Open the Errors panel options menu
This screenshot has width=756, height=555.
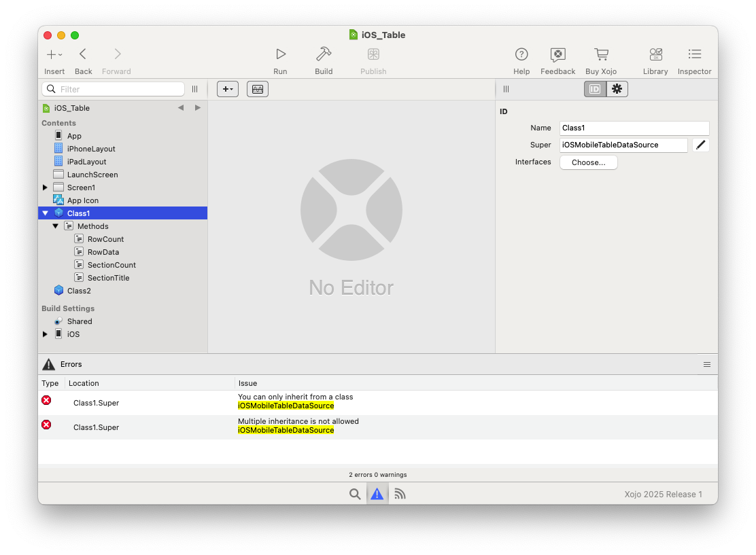pyautogui.click(x=707, y=365)
